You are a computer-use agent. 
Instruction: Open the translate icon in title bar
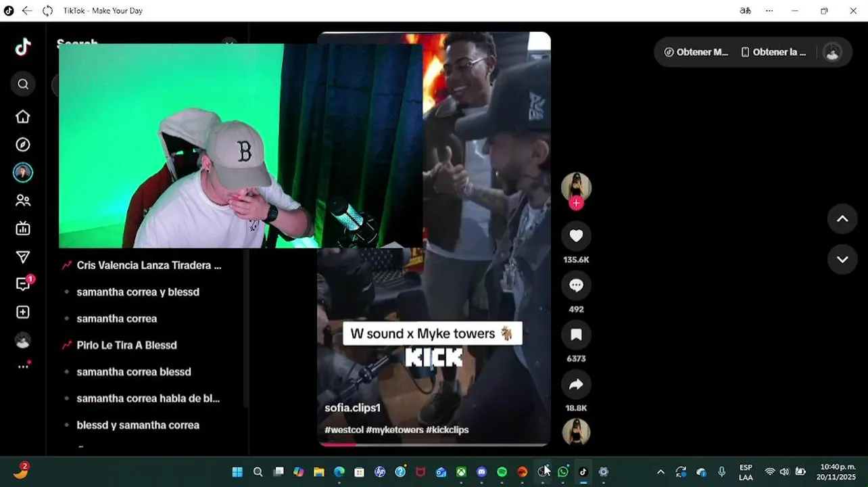point(745,11)
